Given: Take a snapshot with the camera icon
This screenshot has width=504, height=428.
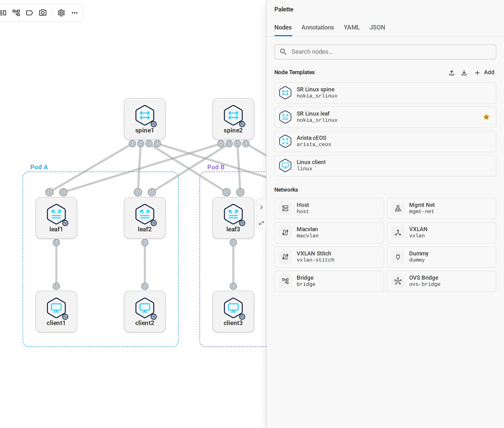Looking at the screenshot, I should coord(43,13).
